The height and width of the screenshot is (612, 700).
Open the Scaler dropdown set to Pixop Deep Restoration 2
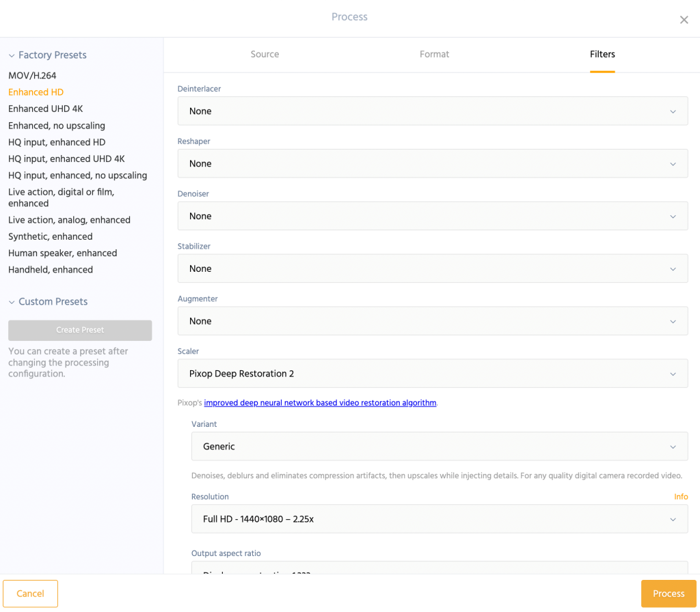coord(432,374)
